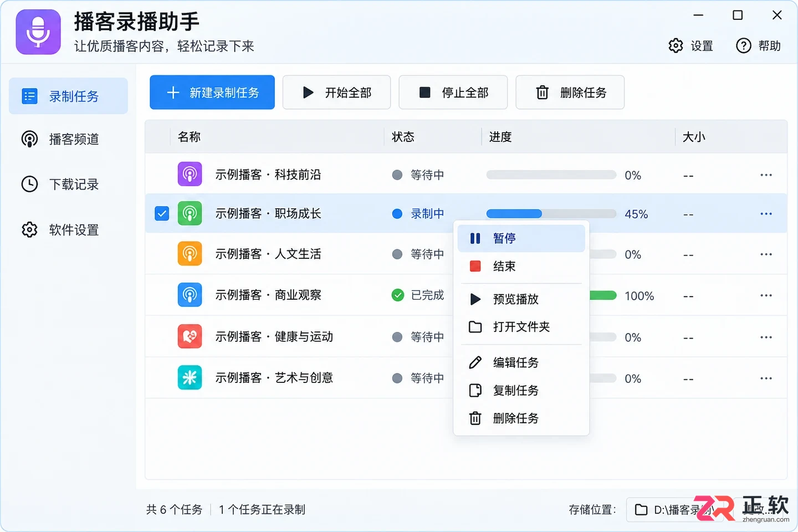Click the 状态 column header
Viewport: 798px width, 532px height.
403,137
